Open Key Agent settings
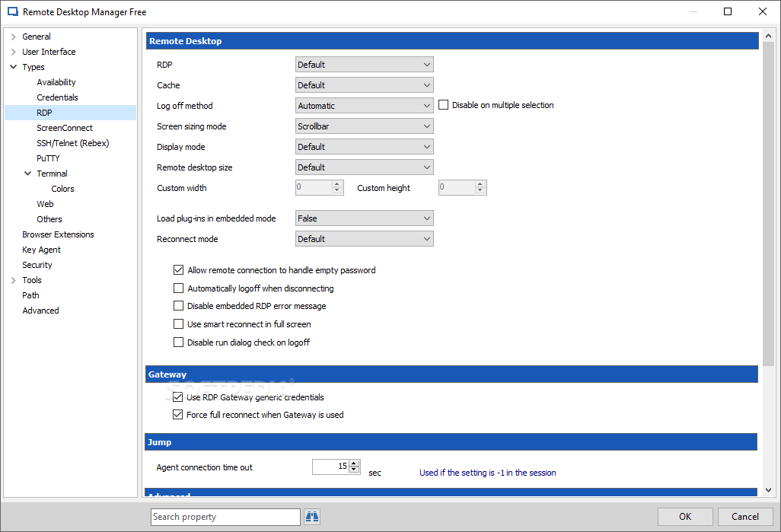 click(x=41, y=250)
